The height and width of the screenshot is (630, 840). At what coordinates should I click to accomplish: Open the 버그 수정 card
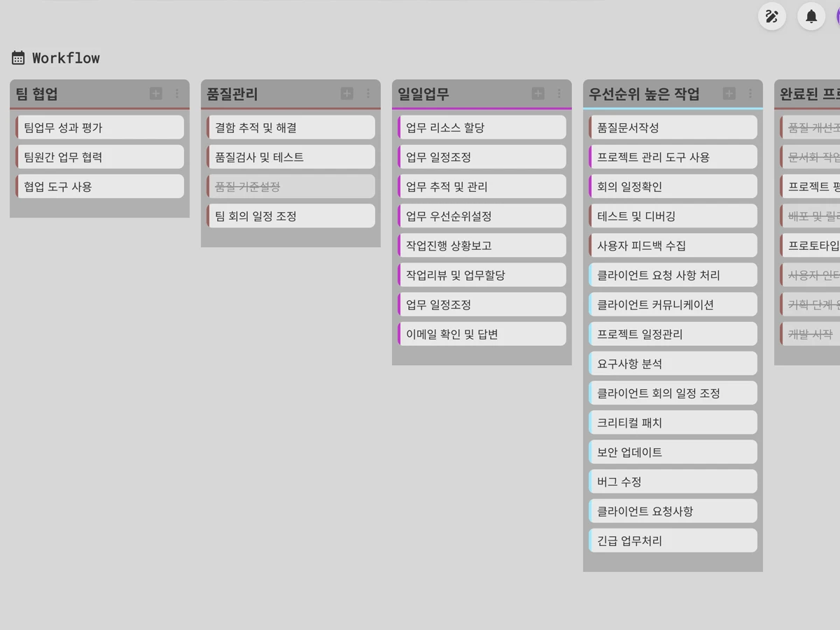coord(673,481)
